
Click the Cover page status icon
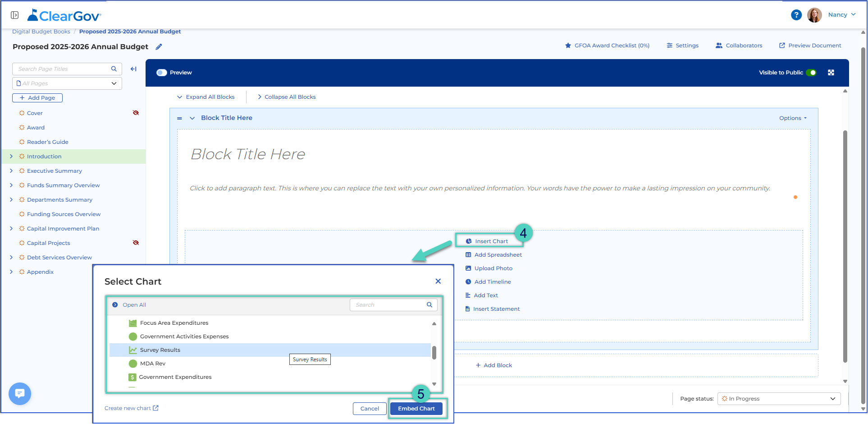22,113
